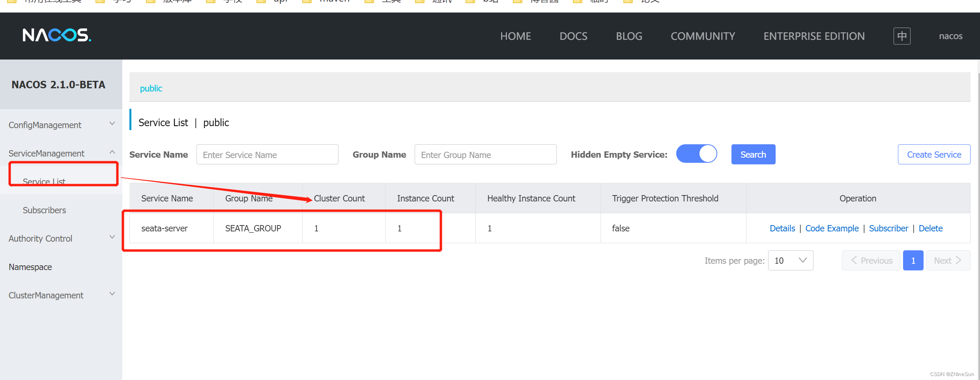Open the Subscribers menu item
Image resolution: width=980 pixels, height=380 pixels.
click(44, 210)
